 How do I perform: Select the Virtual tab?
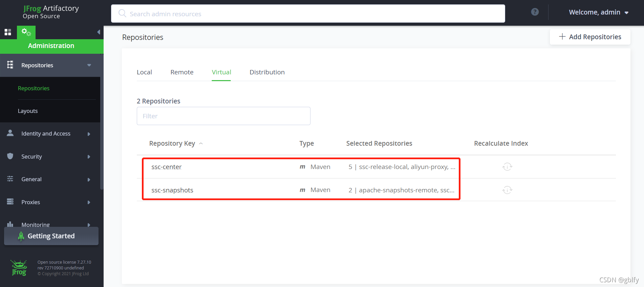pyautogui.click(x=221, y=72)
